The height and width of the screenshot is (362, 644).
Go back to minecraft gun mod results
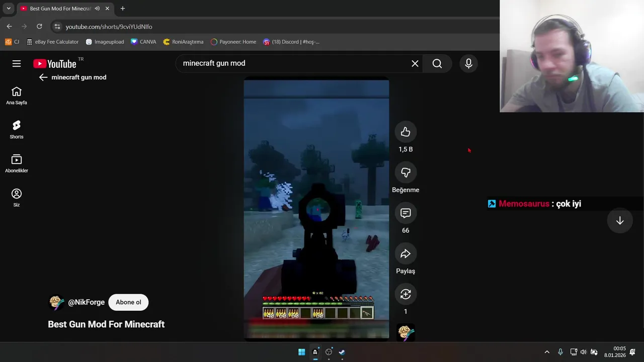pos(43,77)
